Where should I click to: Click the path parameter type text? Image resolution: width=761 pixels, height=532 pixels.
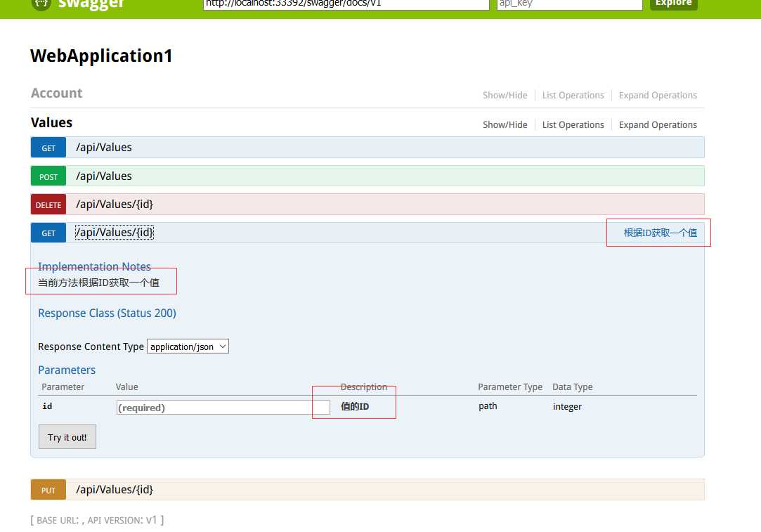click(x=488, y=406)
